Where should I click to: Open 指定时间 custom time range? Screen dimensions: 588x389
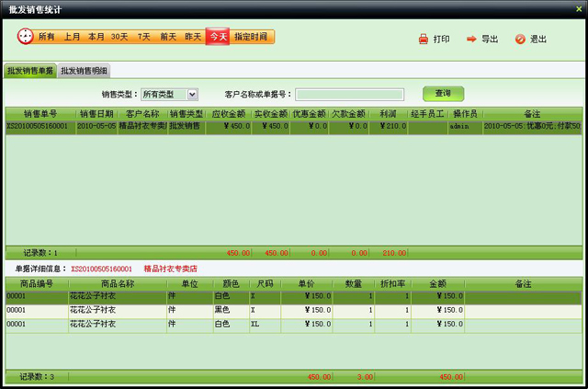251,37
